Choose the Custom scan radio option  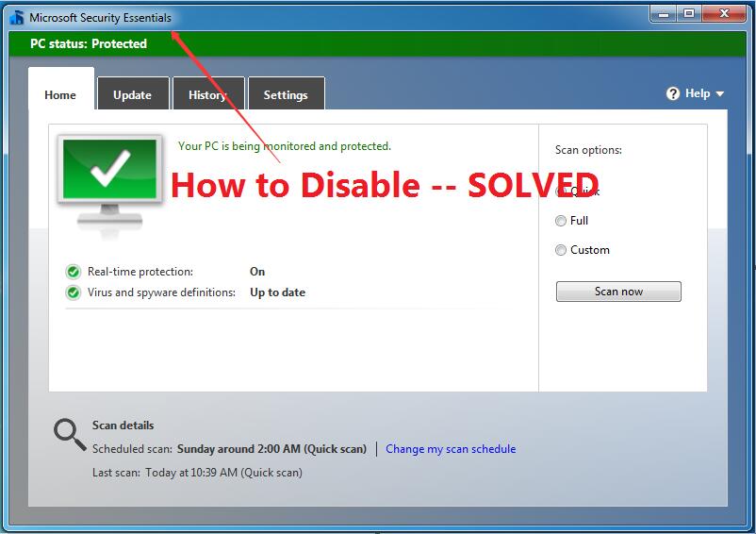[x=561, y=250]
